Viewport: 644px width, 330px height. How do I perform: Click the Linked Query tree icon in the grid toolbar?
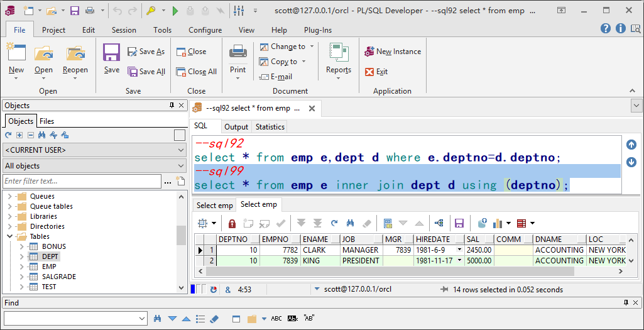(x=439, y=223)
